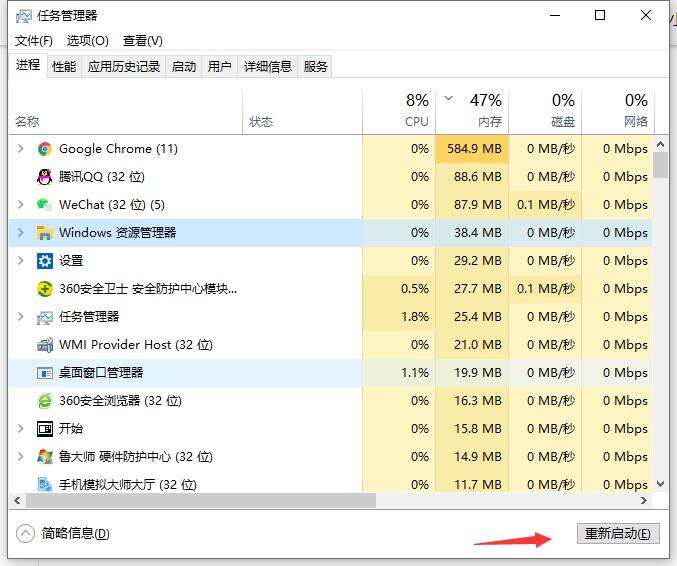Sort by the 网络 column header
Screen dimensions: 677x566
[618, 111]
